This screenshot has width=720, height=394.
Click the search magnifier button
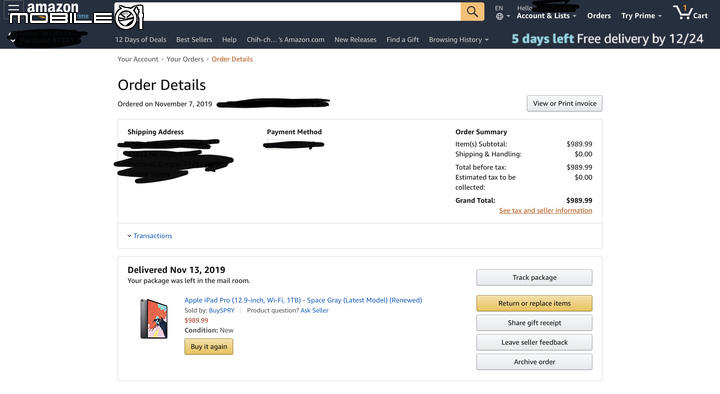pyautogui.click(x=472, y=11)
